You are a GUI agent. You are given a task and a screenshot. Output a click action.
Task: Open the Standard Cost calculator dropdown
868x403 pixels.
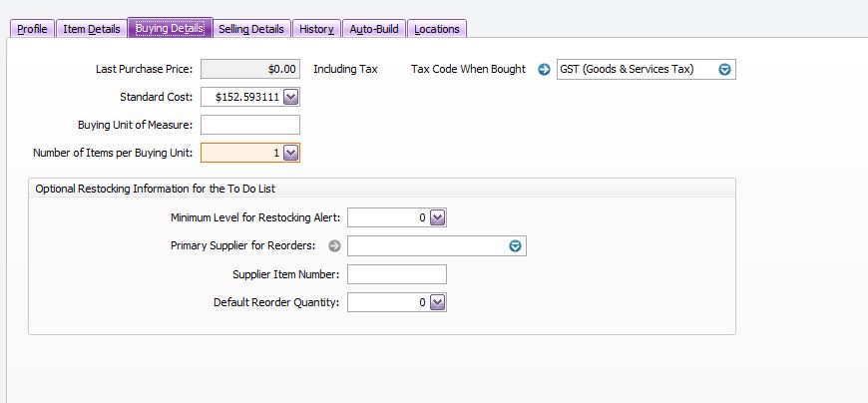tap(290, 98)
